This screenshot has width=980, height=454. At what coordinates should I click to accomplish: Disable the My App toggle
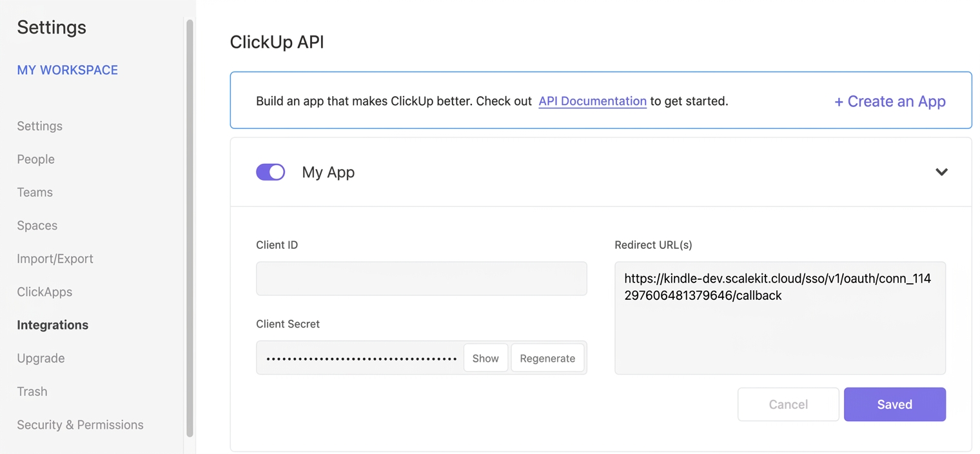[270, 172]
